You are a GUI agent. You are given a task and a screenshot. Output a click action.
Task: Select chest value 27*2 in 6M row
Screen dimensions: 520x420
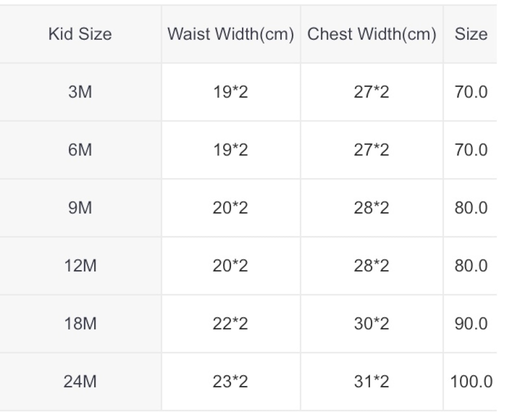(371, 150)
